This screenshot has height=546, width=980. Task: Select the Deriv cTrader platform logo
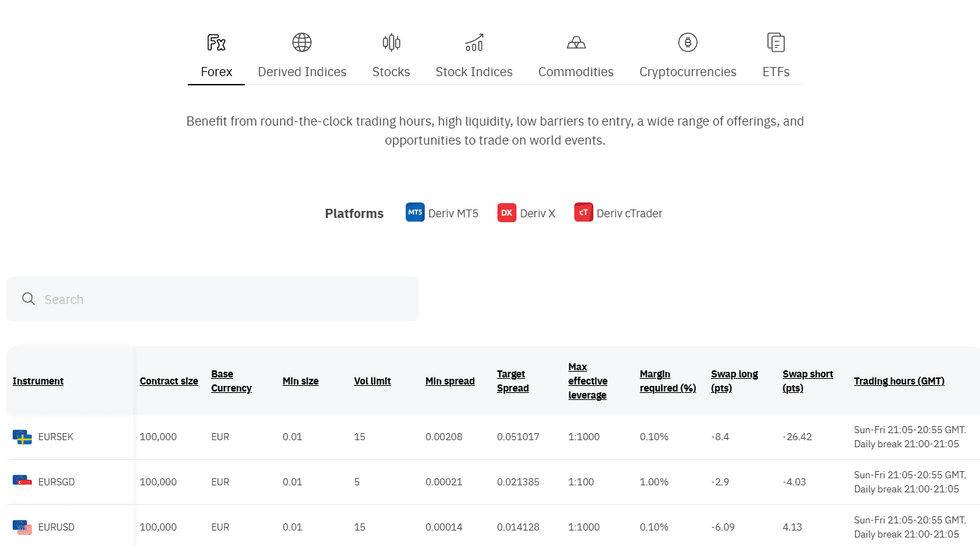[x=583, y=212]
